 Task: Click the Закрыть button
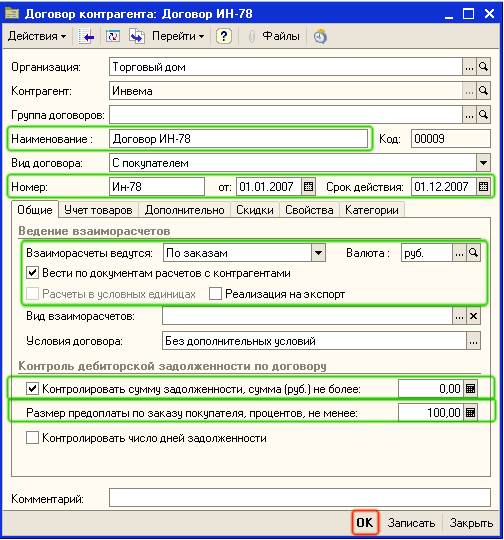tap(471, 523)
